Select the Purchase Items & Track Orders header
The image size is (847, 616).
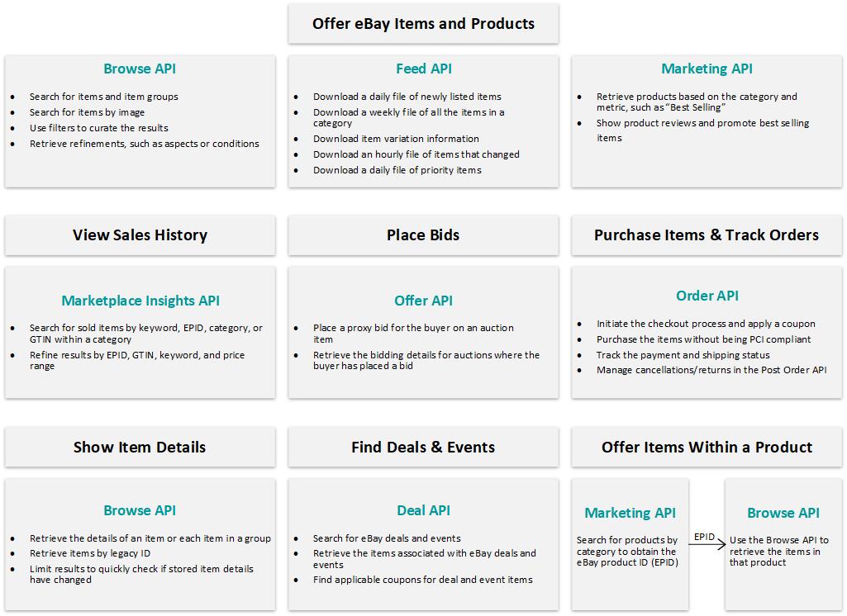coord(707,235)
